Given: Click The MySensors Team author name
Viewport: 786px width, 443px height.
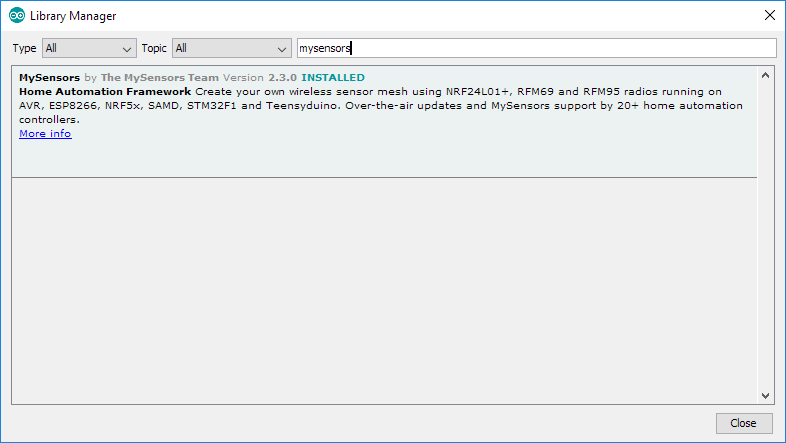Looking at the screenshot, I should pos(160,78).
